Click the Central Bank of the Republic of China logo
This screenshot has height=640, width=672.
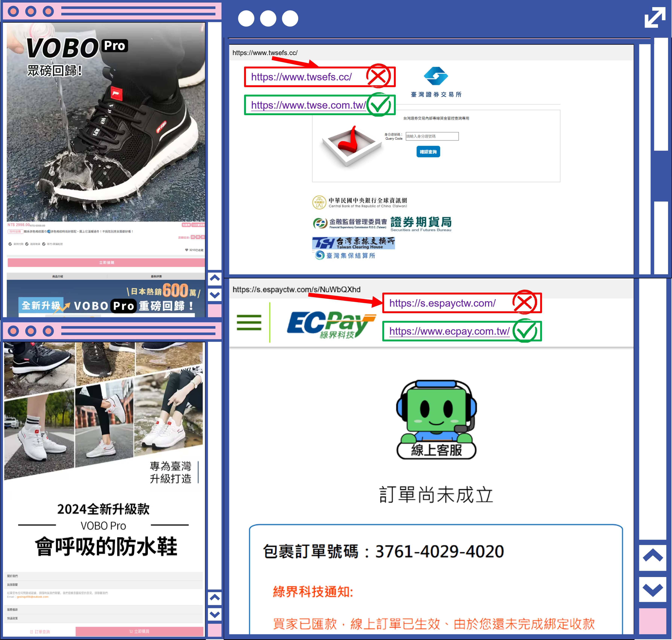(359, 202)
